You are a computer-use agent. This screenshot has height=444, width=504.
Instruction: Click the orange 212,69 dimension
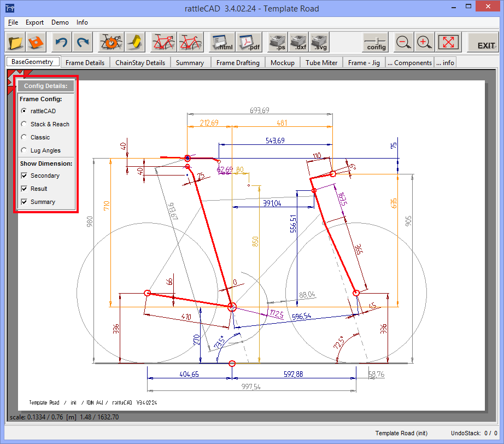click(x=209, y=123)
